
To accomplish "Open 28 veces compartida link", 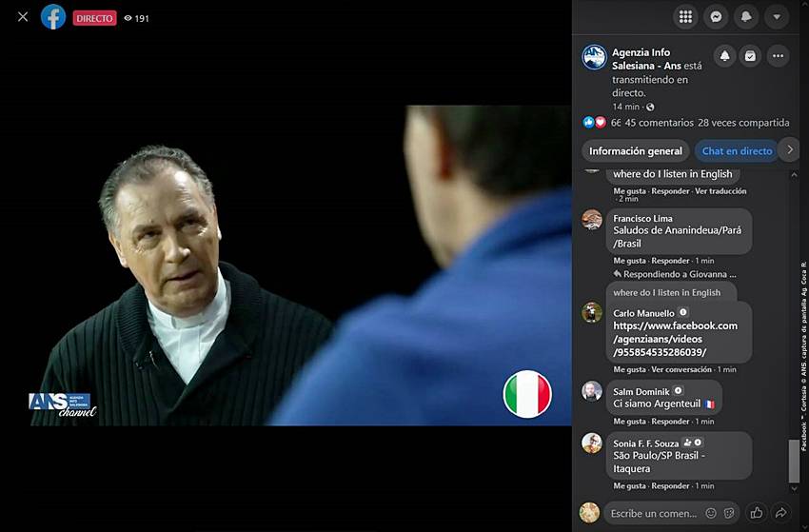I will coord(743,123).
